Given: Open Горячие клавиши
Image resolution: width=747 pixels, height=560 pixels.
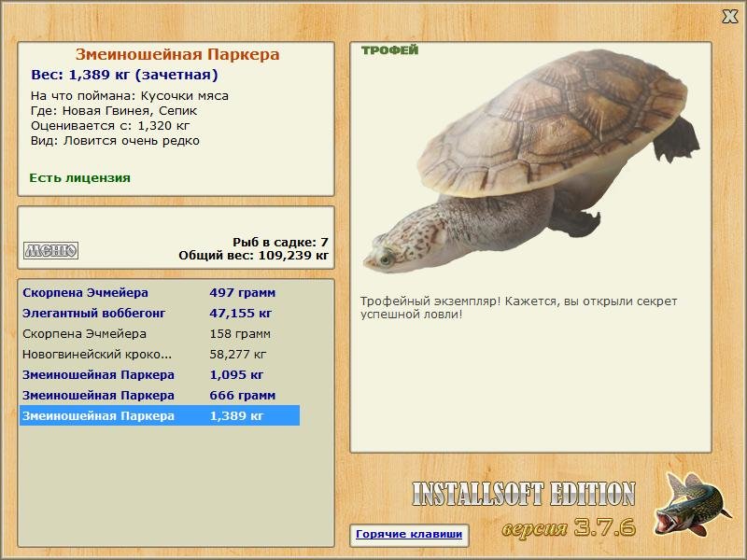Looking at the screenshot, I should [x=409, y=534].
